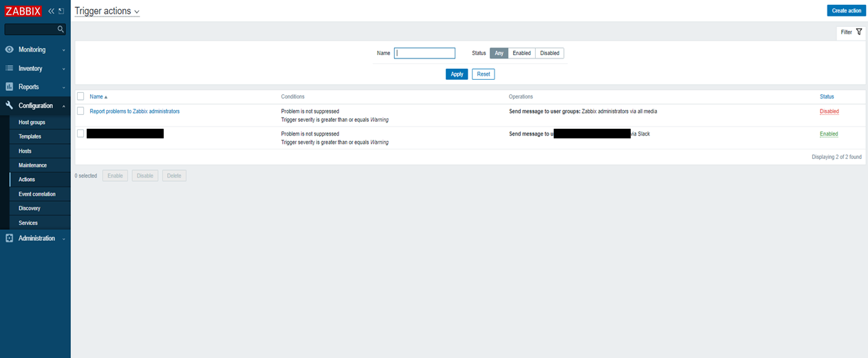Click the sidebar search magnifier icon
Screen dimensions: 868x358
coord(61,29)
